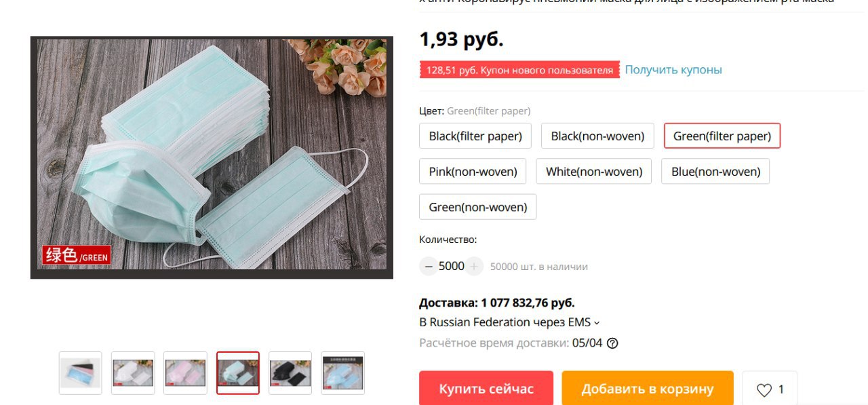This screenshot has width=868, height=405.
Task: Click Добавить в корзину button
Action: click(648, 389)
